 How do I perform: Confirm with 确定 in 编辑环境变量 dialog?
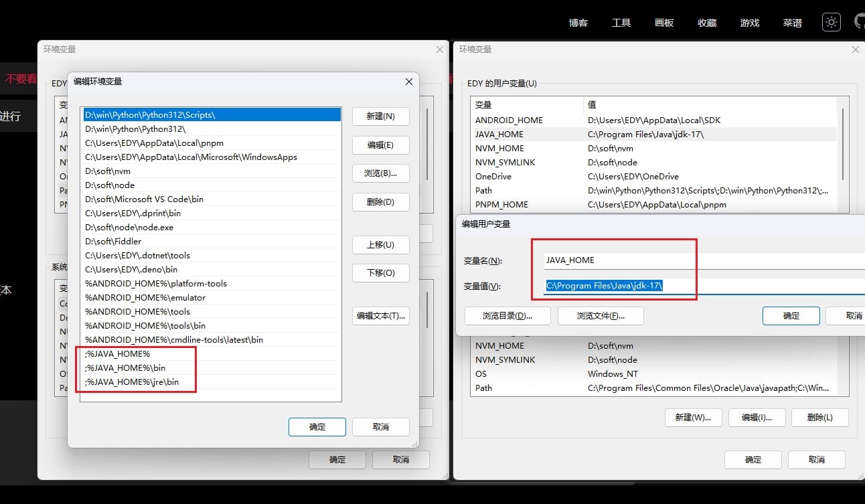(317, 426)
